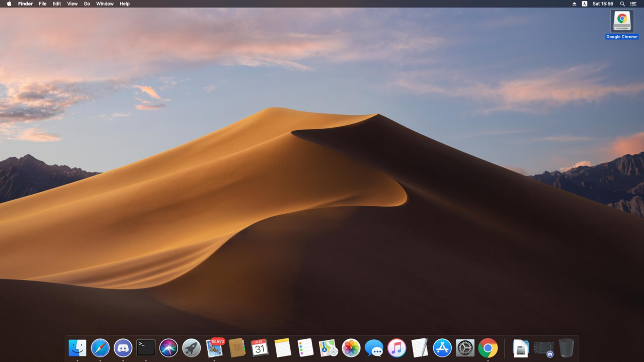This screenshot has width=644, height=362.
Task: Open the Edit menu
Action: click(57, 4)
